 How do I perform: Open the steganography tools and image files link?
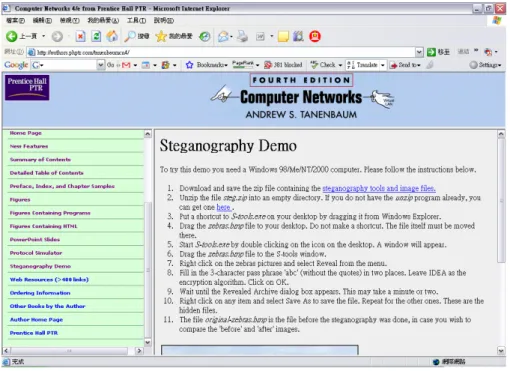[379, 188]
